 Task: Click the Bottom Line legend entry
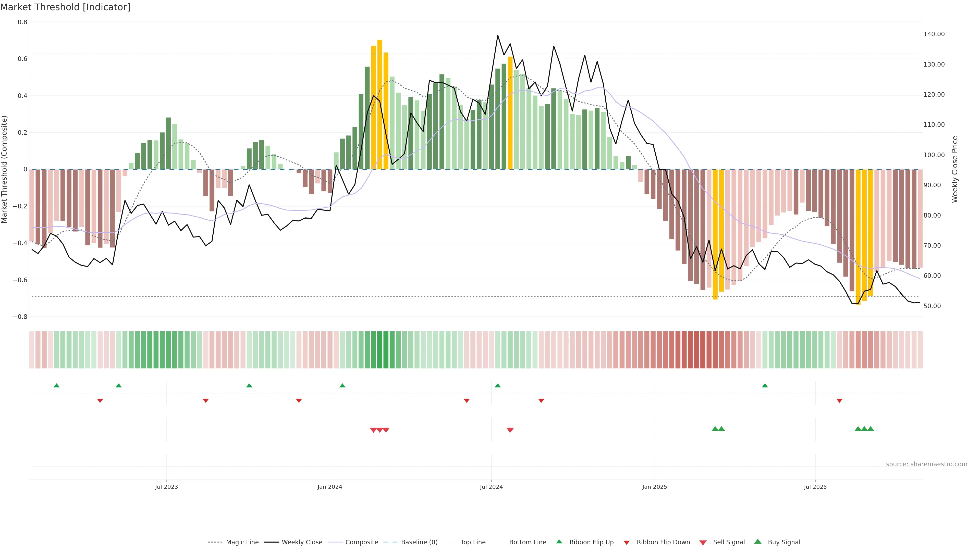coord(527,542)
